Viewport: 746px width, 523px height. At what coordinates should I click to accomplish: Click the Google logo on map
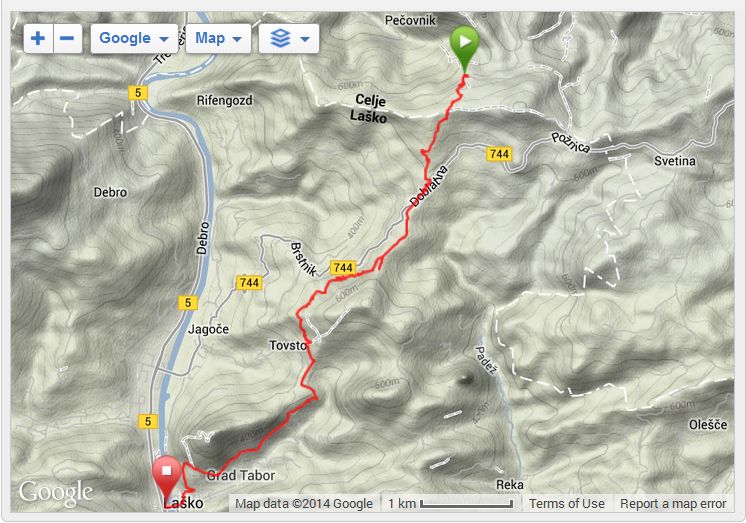[x=56, y=492]
